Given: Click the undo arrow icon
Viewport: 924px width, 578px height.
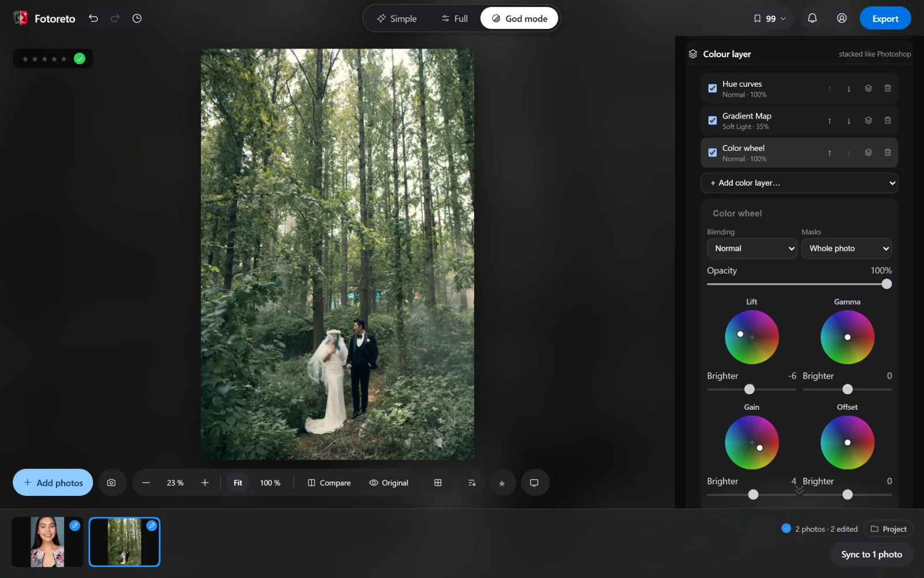Looking at the screenshot, I should pyautogui.click(x=94, y=18).
